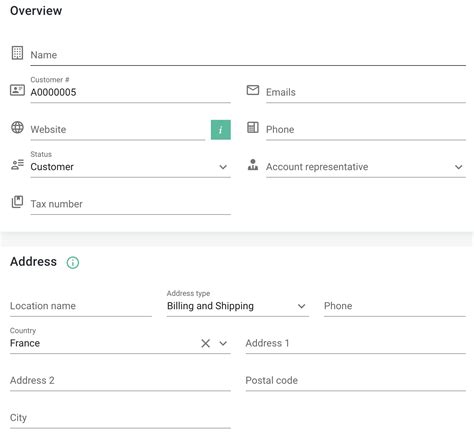
Task: Click the phone icon in Overview
Action: click(253, 127)
